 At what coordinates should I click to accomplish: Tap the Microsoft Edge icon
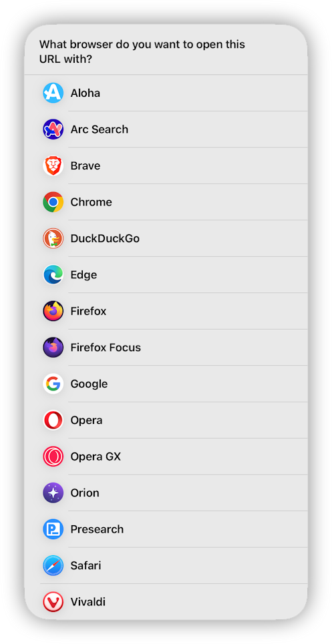pos(53,275)
